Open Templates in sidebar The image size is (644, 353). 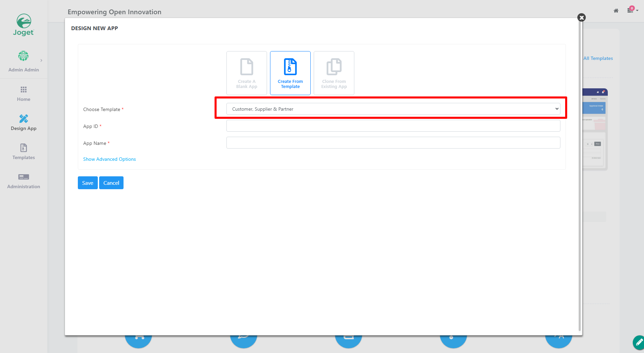coord(24,152)
